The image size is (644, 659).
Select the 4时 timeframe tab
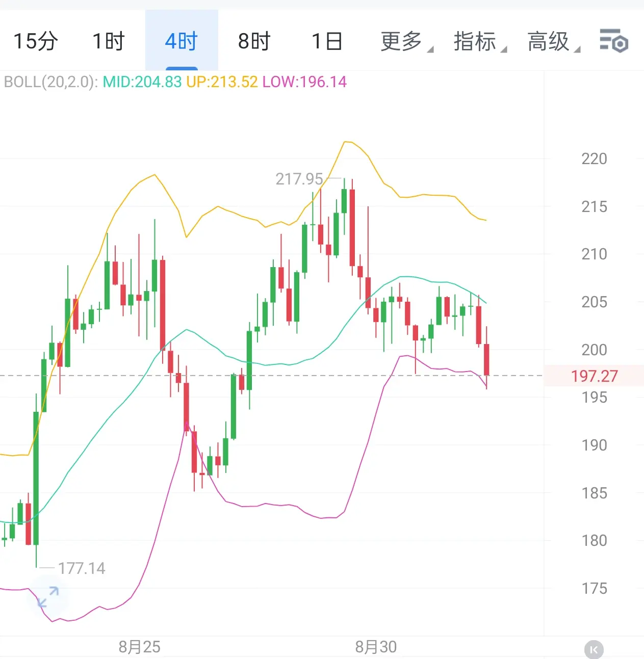pos(182,41)
